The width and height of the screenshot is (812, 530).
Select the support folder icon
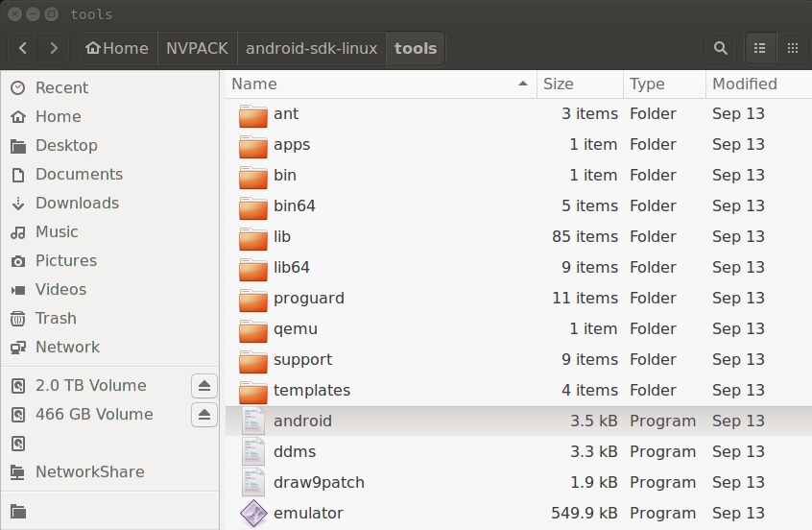(x=253, y=361)
